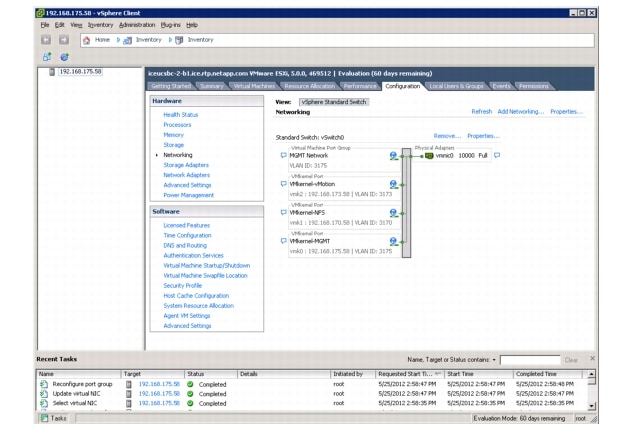Click the VMkernel-NFS port globe icon
This screenshot has width=640, height=431.
(393, 213)
